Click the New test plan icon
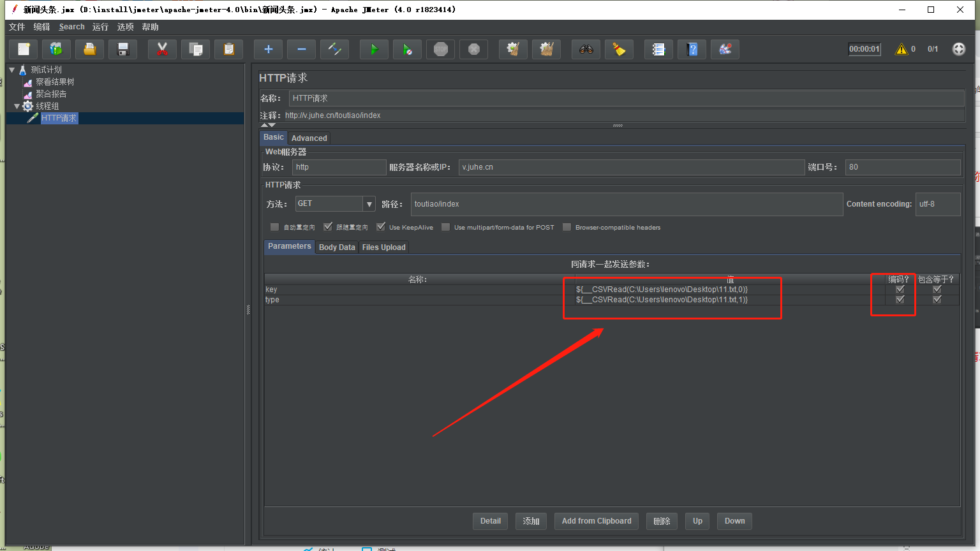 24,49
